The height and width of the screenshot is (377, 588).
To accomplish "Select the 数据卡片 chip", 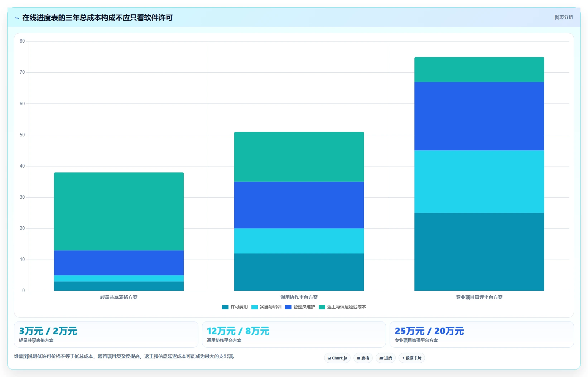I will tap(412, 358).
